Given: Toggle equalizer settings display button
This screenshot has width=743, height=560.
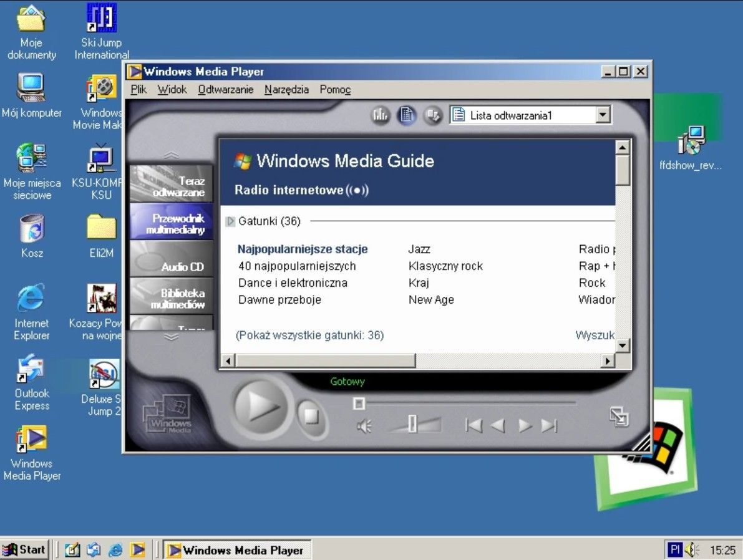Looking at the screenshot, I should coord(381,115).
